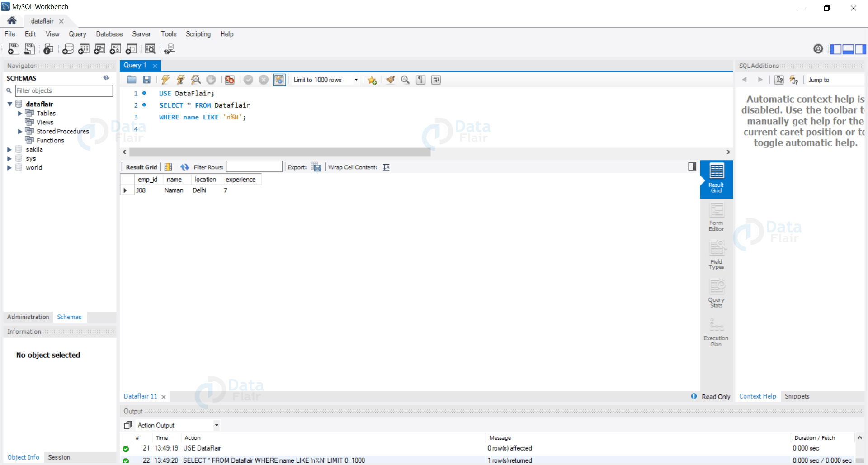Switch to Administration tab
This screenshot has width=868, height=465.
pos(28,317)
